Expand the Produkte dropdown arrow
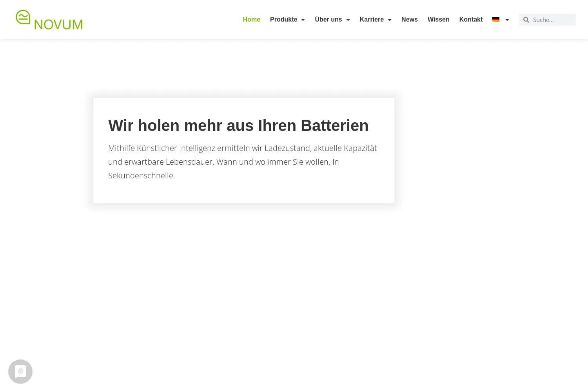588x392 pixels. [303, 20]
